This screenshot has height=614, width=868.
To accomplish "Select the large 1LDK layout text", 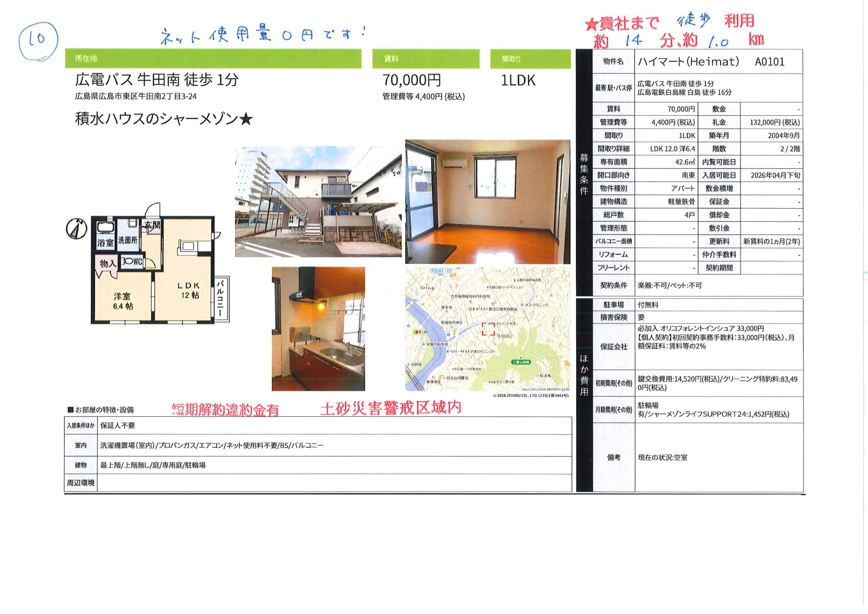I will click(518, 80).
